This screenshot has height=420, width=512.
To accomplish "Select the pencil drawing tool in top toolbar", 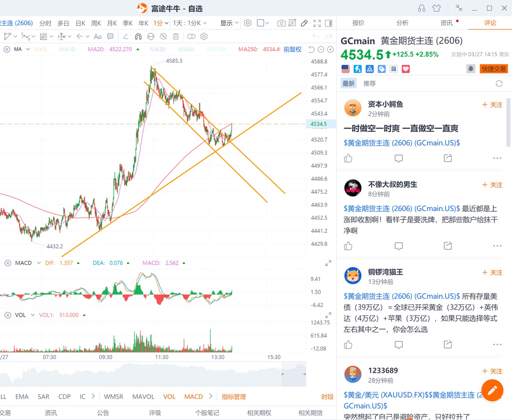I will pos(304,23).
